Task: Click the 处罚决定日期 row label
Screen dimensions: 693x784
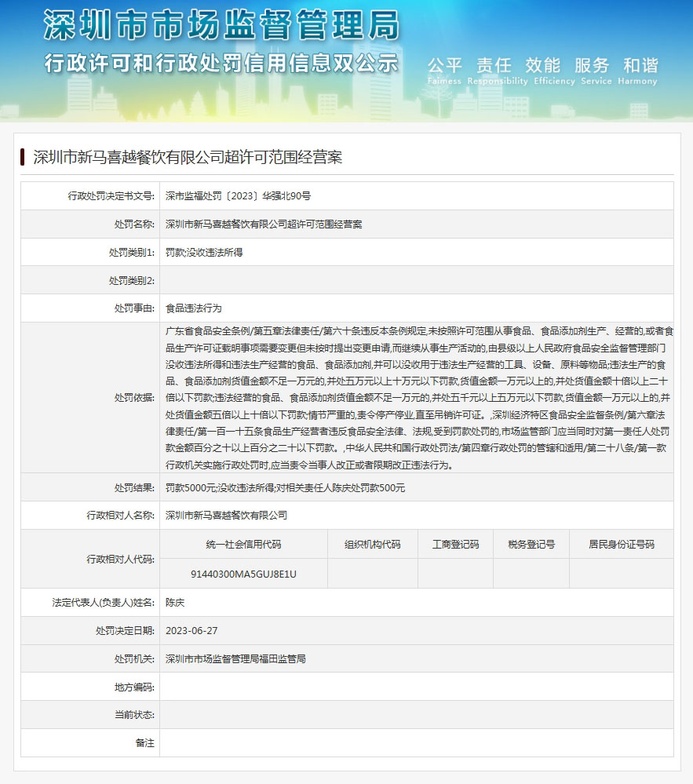Action: click(x=125, y=630)
